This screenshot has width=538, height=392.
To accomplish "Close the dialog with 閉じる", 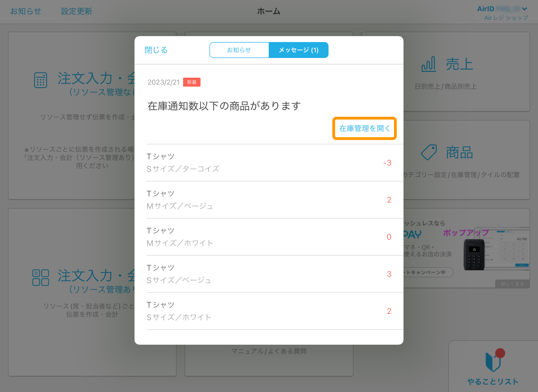I will [156, 50].
